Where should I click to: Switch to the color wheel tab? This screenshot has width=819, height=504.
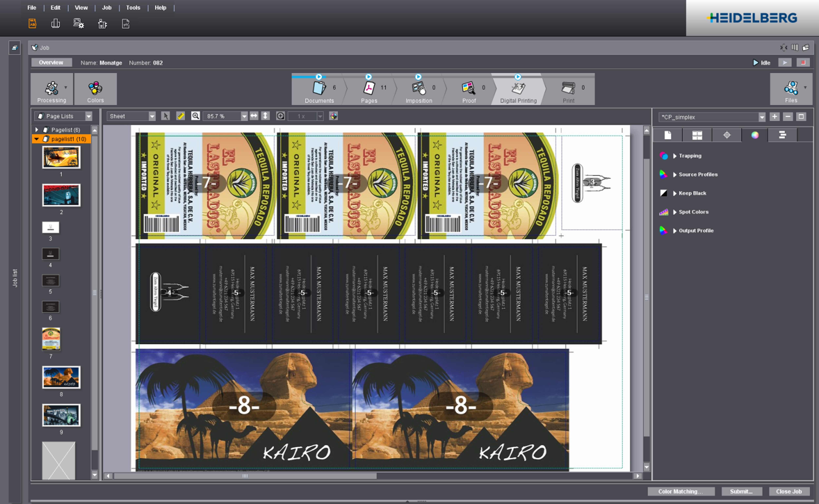pyautogui.click(x=755, y=135)
